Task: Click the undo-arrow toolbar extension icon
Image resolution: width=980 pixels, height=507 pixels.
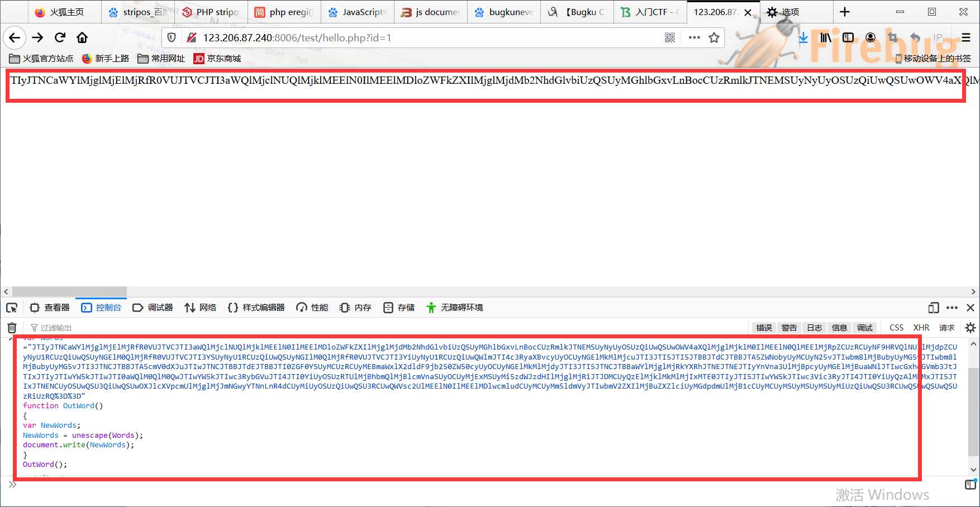Action: 915,37
